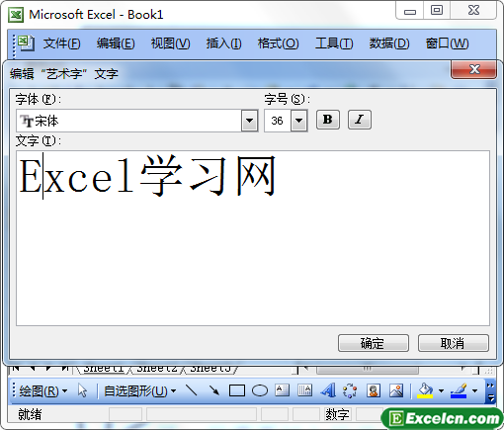Expand the font size dropdown arrow
Screen dimensions: 504x430
298,121
